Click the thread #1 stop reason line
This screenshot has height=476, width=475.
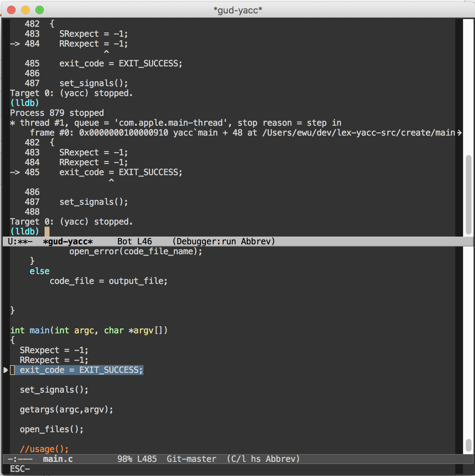pos(176,123)
